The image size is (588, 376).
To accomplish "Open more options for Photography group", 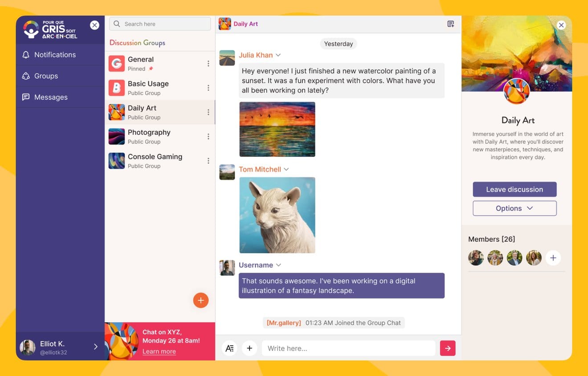I will coord(208,137).
